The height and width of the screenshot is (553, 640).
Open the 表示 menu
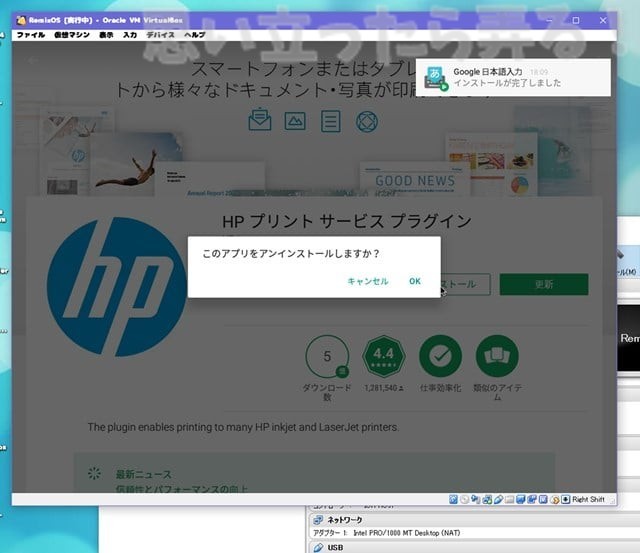106,35
